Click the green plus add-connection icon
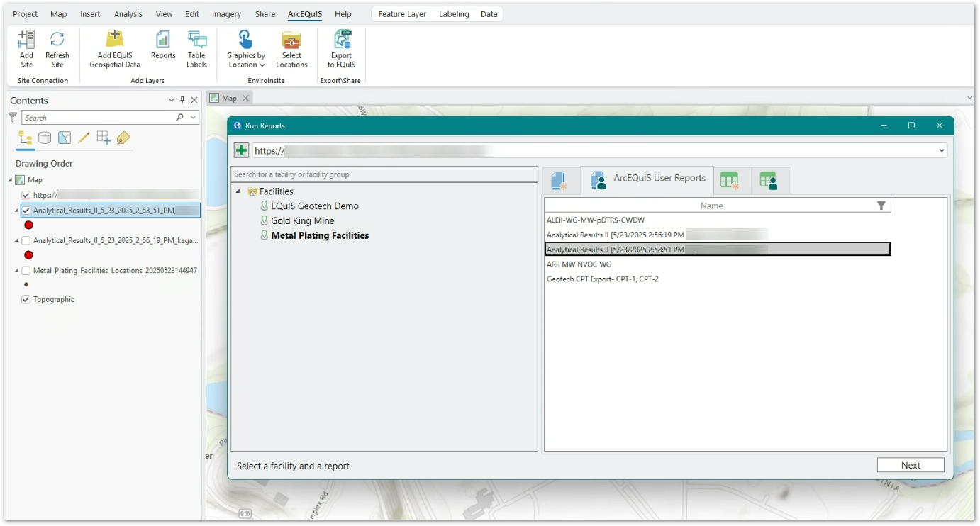The image size is (980, 526). coord(241,150)
